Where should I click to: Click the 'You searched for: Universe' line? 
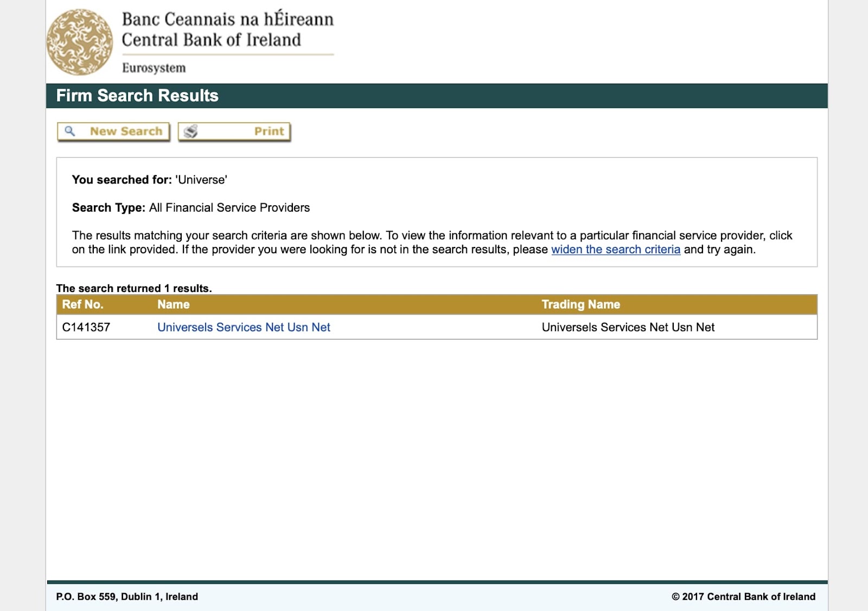point(150,180)
